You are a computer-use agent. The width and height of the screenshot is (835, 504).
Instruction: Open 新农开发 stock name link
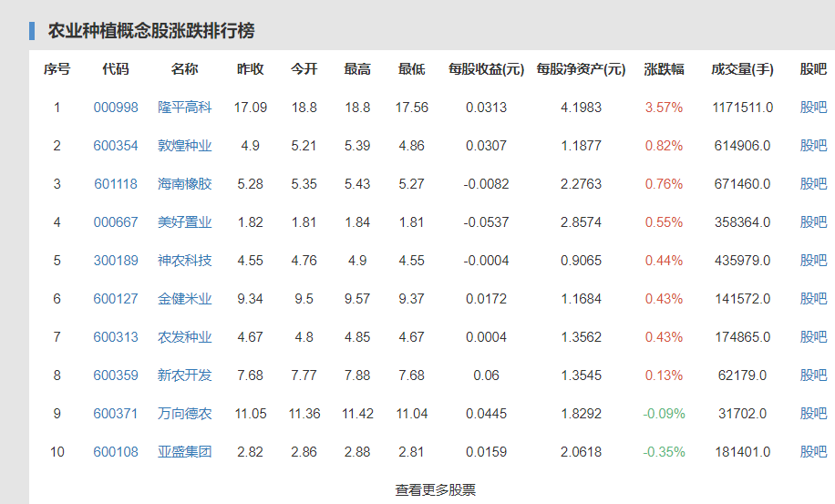[x=185, y=375]
